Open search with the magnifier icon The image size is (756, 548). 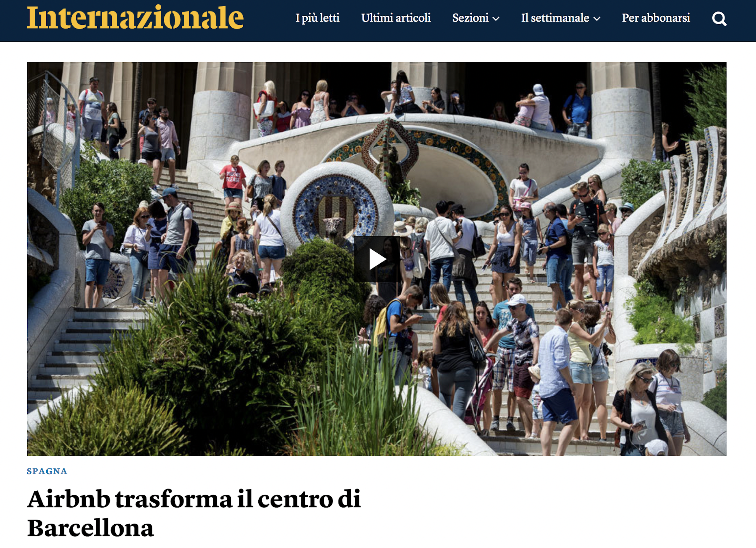coord(719,19)
